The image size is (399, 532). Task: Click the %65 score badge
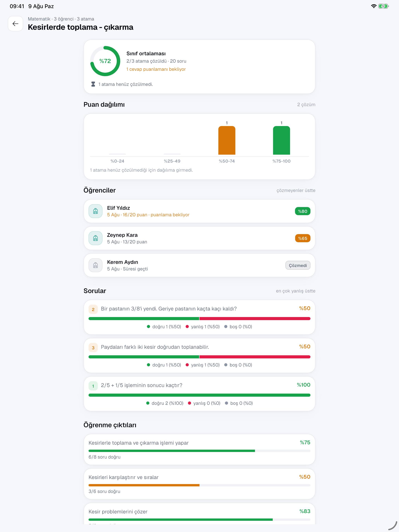tap(303, 238)
